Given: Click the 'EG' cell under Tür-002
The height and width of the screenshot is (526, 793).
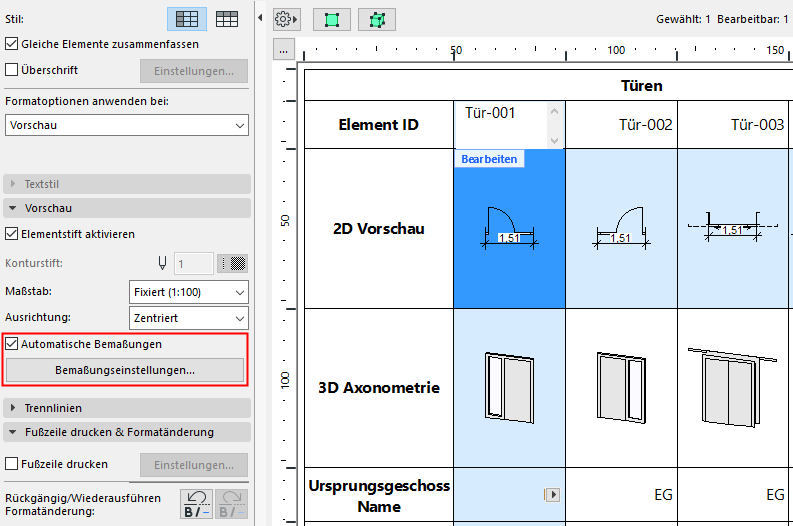Looking at the screenshot, I should coord(622,495).
